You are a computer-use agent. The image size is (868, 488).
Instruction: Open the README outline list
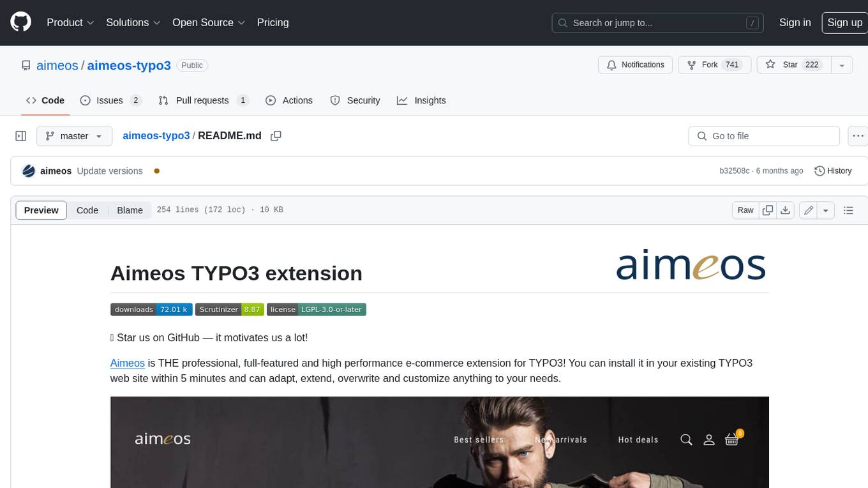tap(848, 210)
